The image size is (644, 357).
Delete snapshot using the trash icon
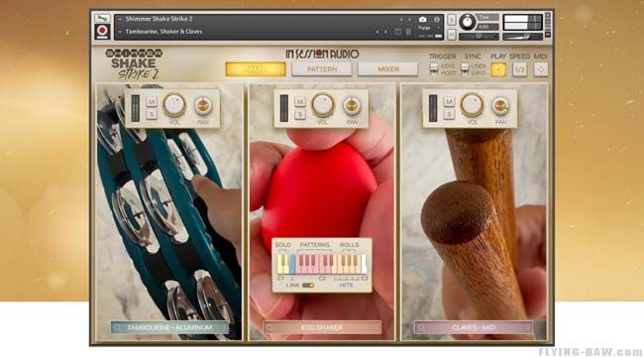pyautogui.click(x=408, y=32)
